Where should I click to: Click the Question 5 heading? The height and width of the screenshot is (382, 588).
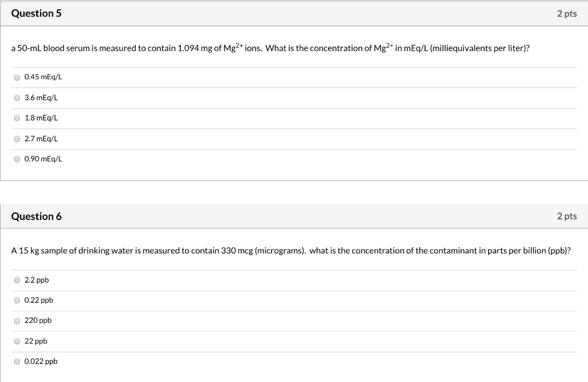(x=36, y=14)
